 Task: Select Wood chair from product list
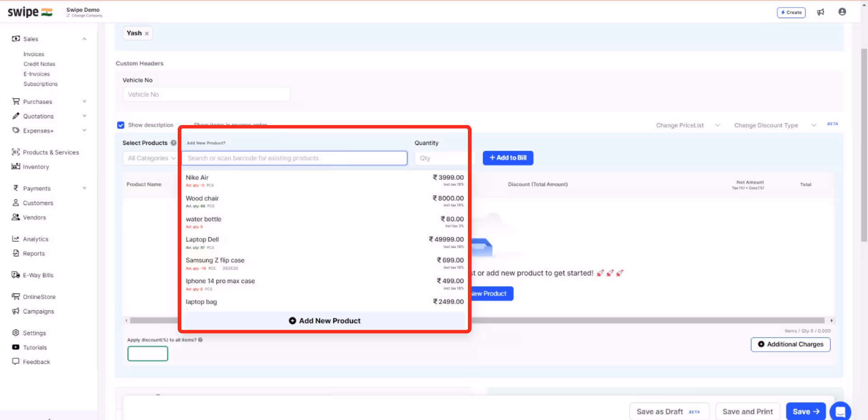(x=324, y=201)
